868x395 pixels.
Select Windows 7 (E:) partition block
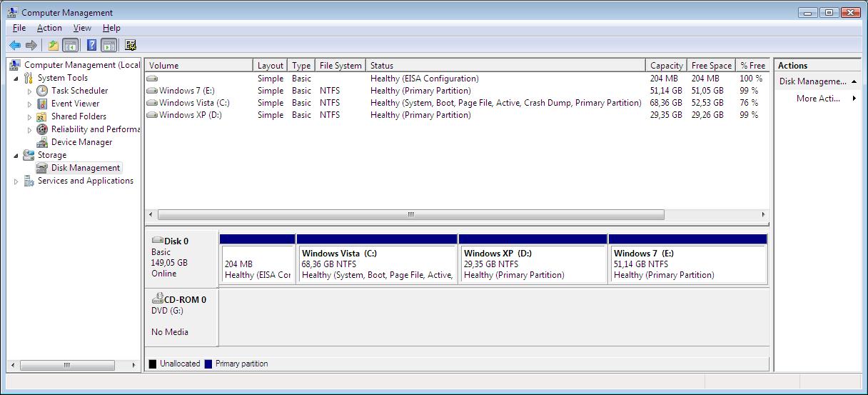(x=688, y=259)
